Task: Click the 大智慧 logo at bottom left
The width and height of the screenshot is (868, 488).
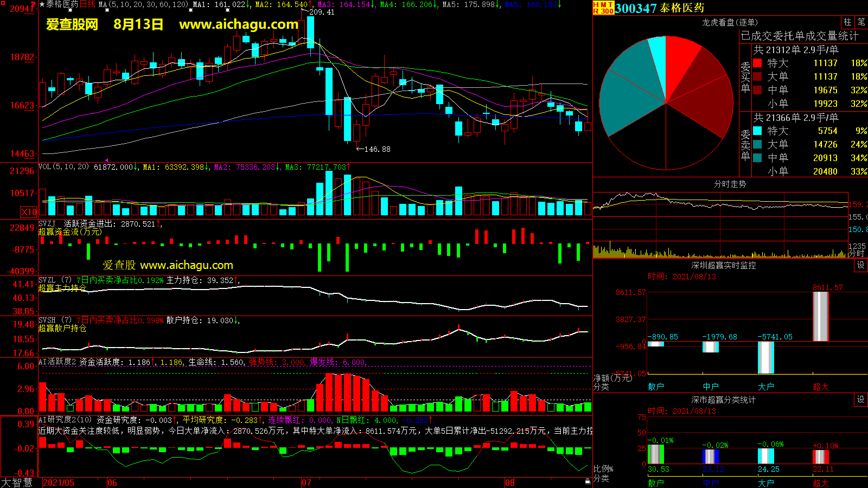Action: pyautogui.click(x=17, y=482)
